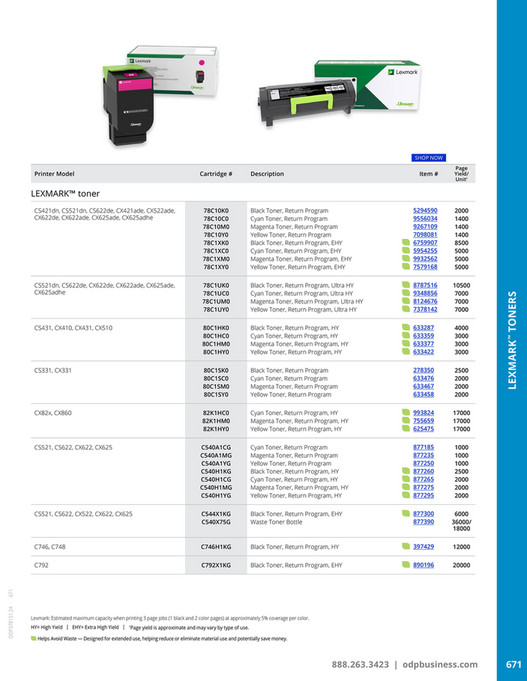The width and height of the screenshot is (527, 681).
Task: Click green leaf icon beside item 633287
Action: click(406, 327)
